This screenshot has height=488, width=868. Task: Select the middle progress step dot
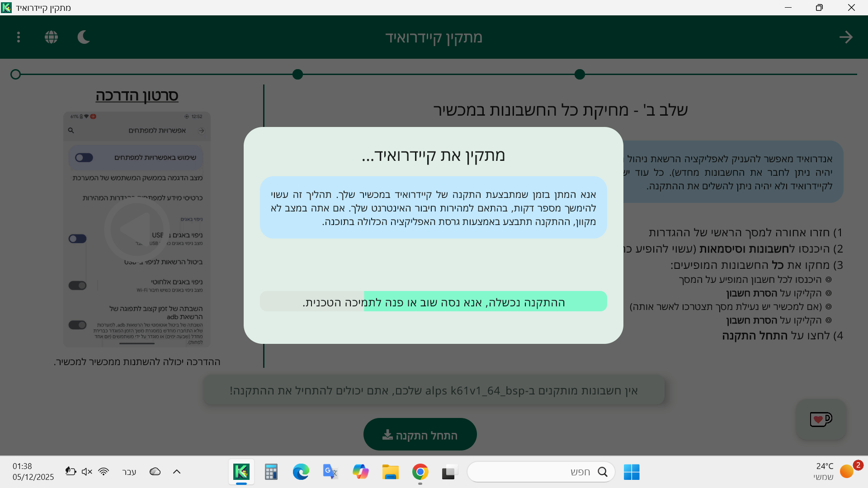click(297, 75)
